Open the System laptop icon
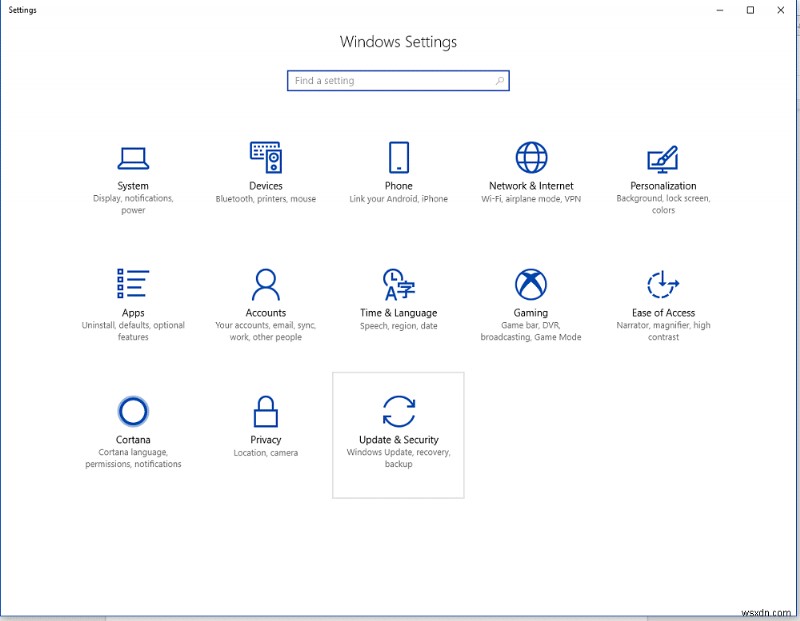 (x=133, y=158)
